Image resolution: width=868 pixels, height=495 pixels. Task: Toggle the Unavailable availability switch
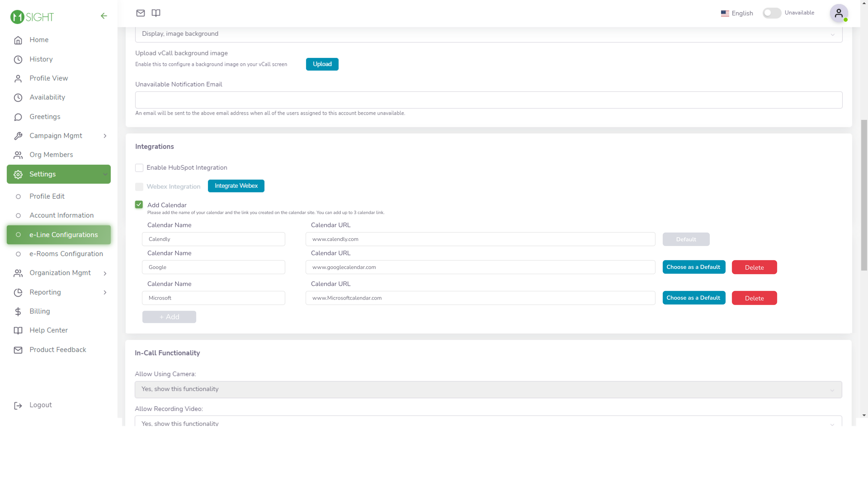pyautogui.click(x=772, y=13)
